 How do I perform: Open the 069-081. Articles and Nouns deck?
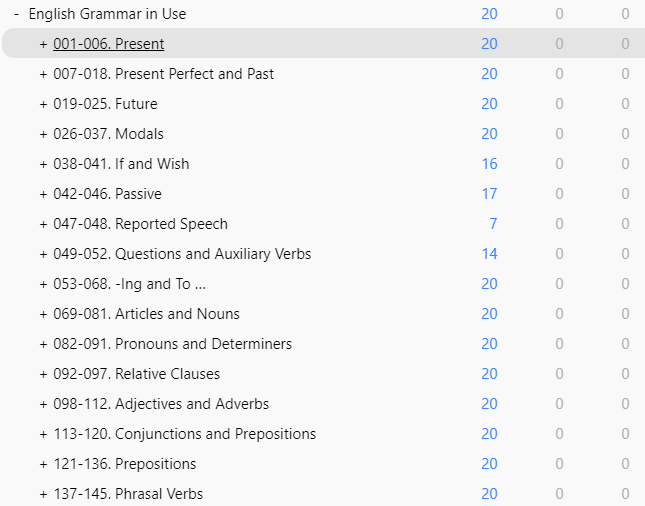pyautogui.click(x=146, y=314)
